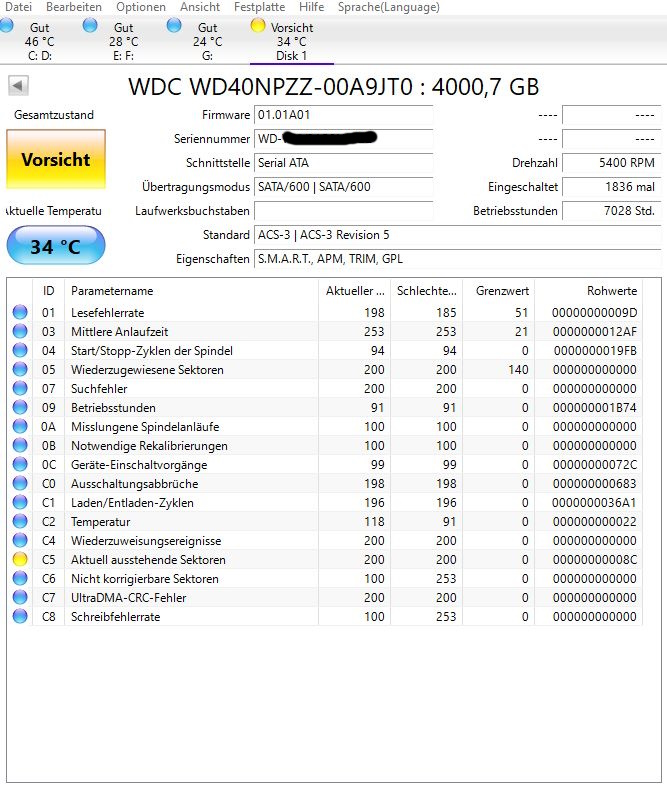Image resolution: width=667 pixels, height=788 pixels.
Task: Click raw value 00000000008C
Action: click(x=595, y=559)
